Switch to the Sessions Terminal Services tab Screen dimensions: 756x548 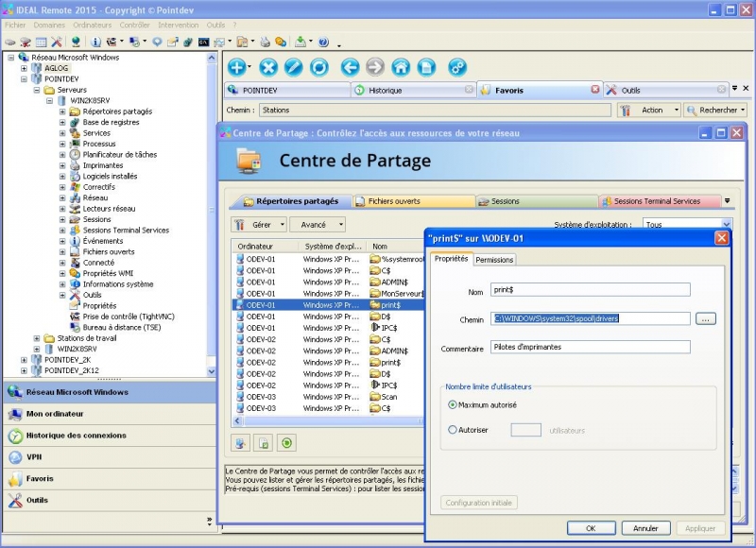click(x=660, y=201)
